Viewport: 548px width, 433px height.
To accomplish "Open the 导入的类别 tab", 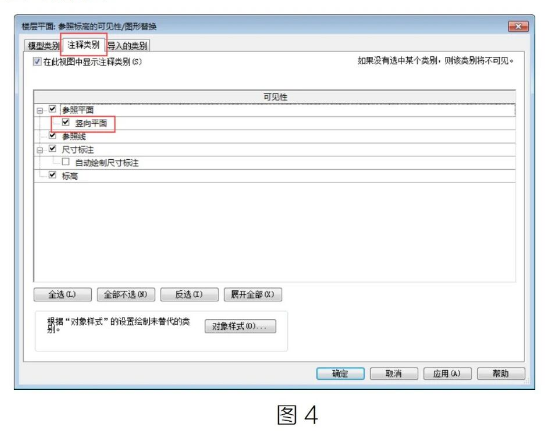I will coord(127,46).
